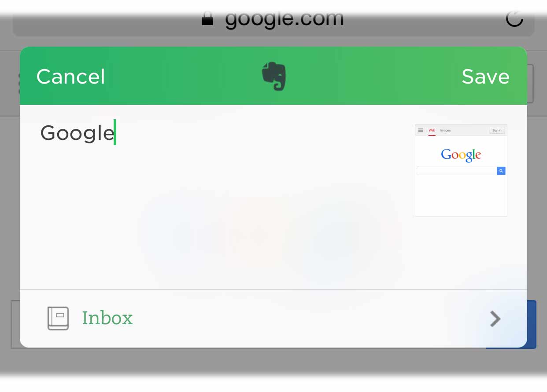The height and width of the screenshot is (392, 547).
Task: Click the Evernote elephant logo
Action: point(273,76)
